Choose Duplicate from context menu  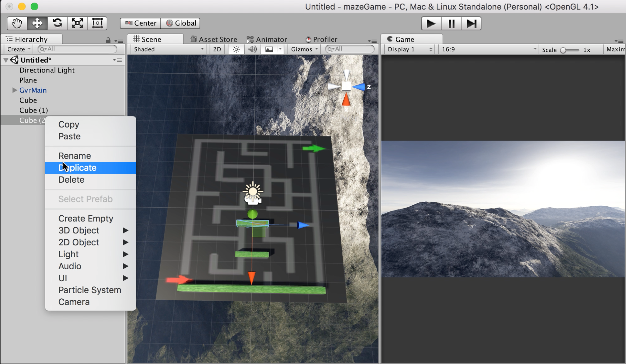[78, 168]
